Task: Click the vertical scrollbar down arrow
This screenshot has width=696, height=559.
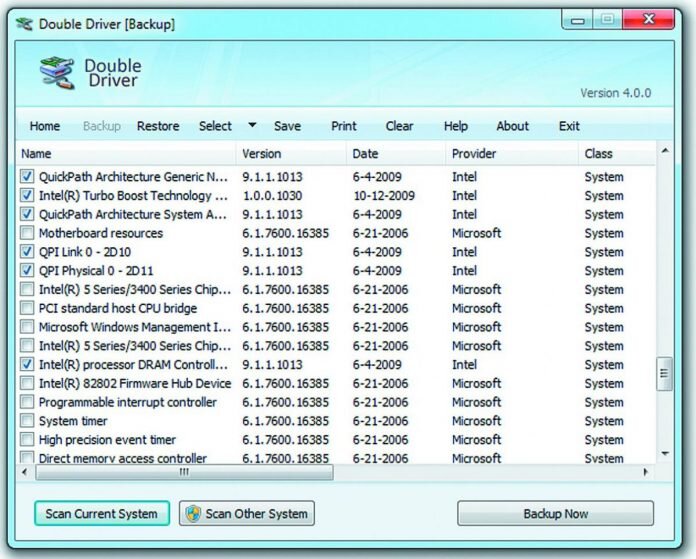Action: pos(664,454)
